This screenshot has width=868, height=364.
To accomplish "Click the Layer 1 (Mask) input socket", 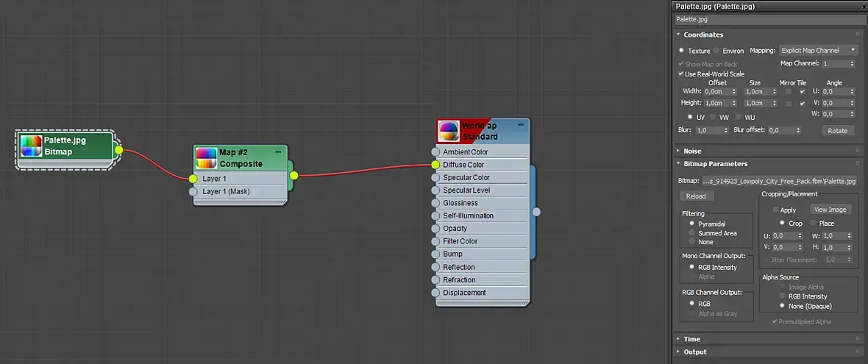I will 193,192.
